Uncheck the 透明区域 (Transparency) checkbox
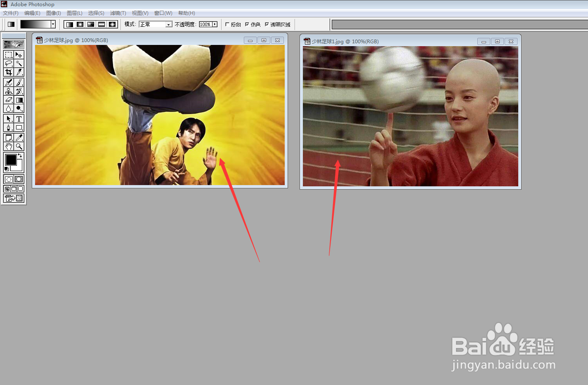This screenshot has height=385, width=588. point(267,24)
